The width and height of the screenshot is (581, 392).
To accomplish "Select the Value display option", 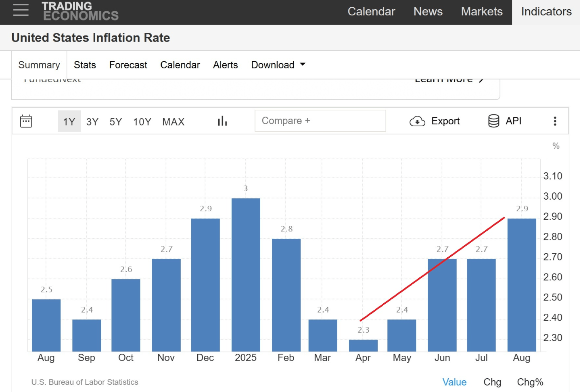I will 455,382.
